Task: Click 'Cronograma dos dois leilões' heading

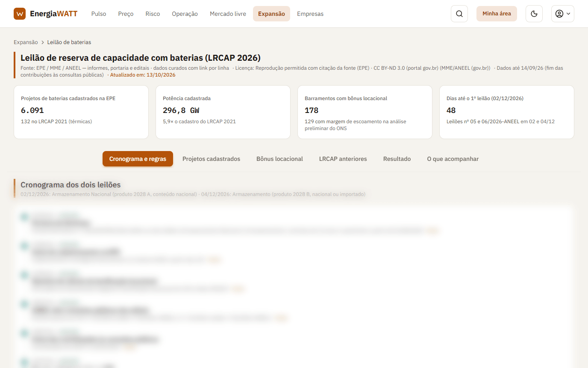Action: click(x=71, y=185)
